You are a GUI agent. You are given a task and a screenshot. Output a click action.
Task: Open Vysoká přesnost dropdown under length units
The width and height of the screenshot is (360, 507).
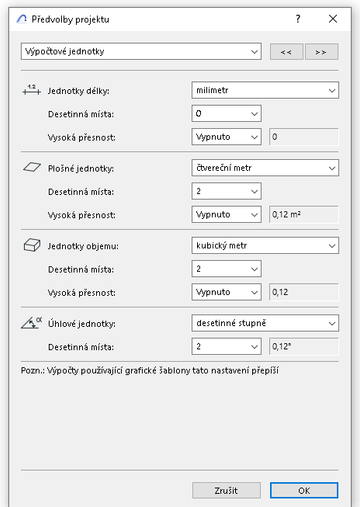click(226, 137)
